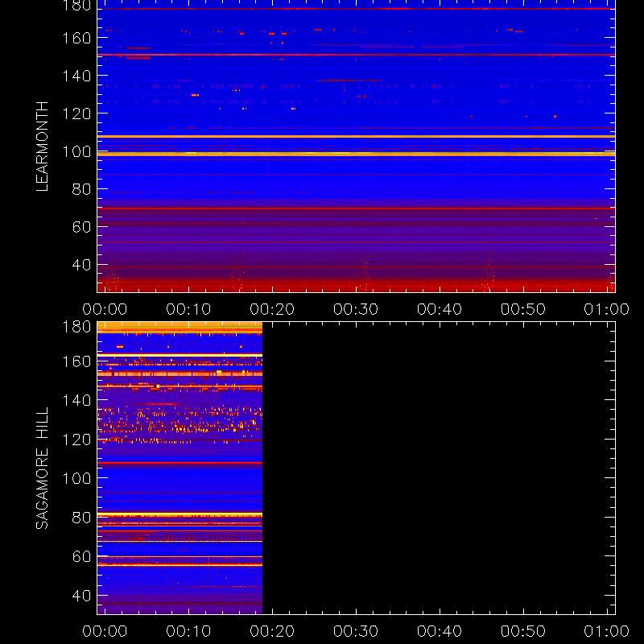The height and width of the screenshot is (644, 644).
Task: Select the 40 tick label on Learmonth axis
Action: (82, 265)
